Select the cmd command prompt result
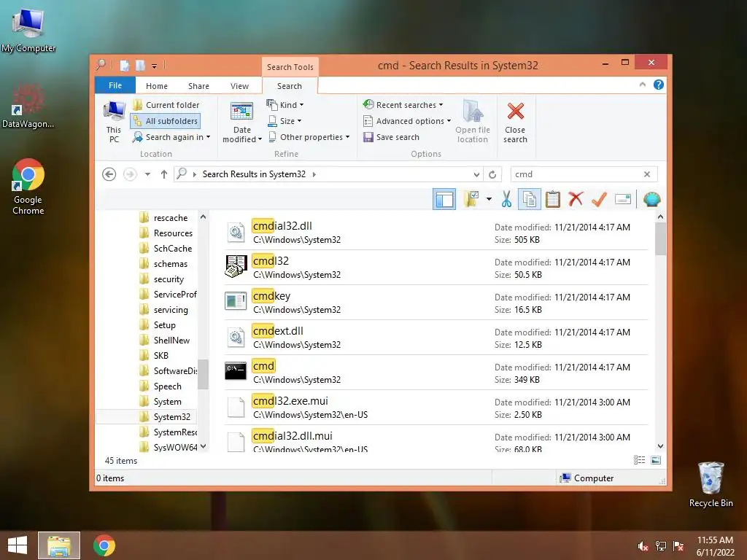The height and width of the screenshot is (560, 747). click(x=436, y=373)
